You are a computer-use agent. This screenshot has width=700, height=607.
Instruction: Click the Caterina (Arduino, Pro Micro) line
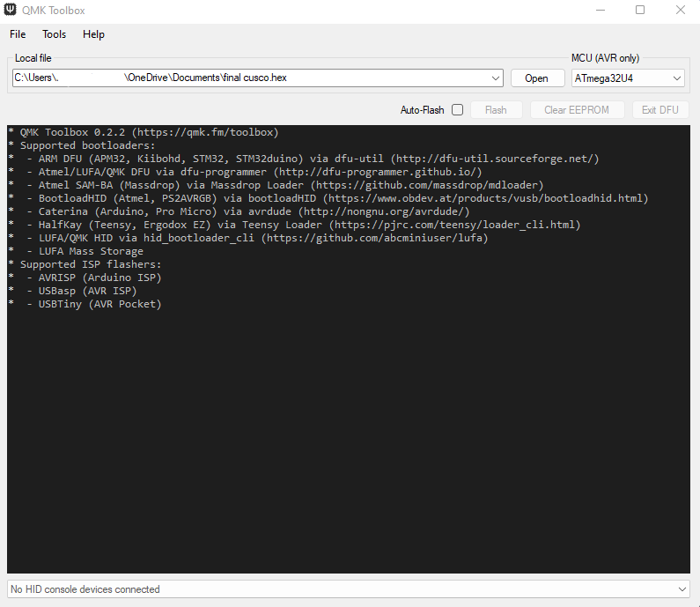(239, 211)
